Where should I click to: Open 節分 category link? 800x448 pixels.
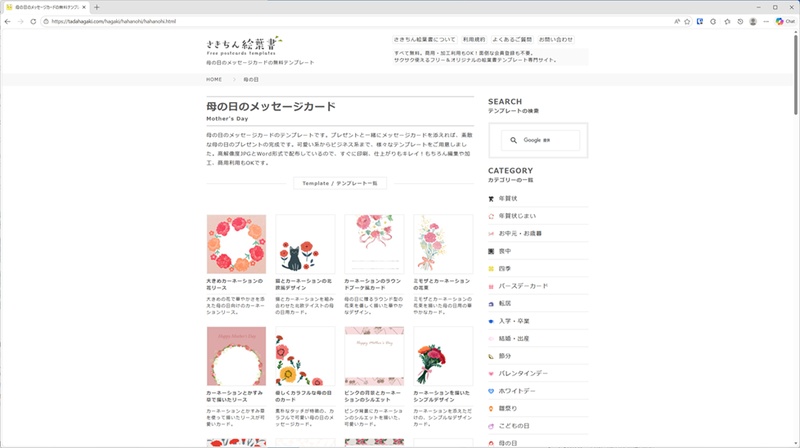505,356
